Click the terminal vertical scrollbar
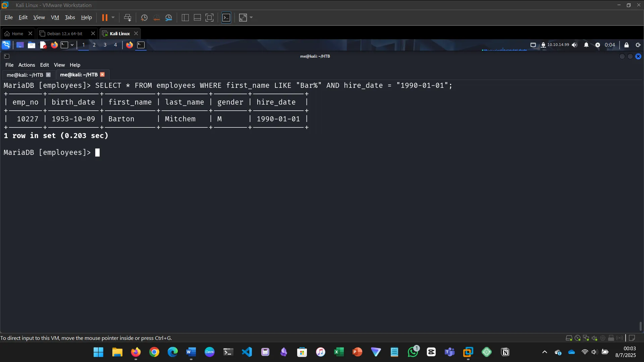 (640, 326)
